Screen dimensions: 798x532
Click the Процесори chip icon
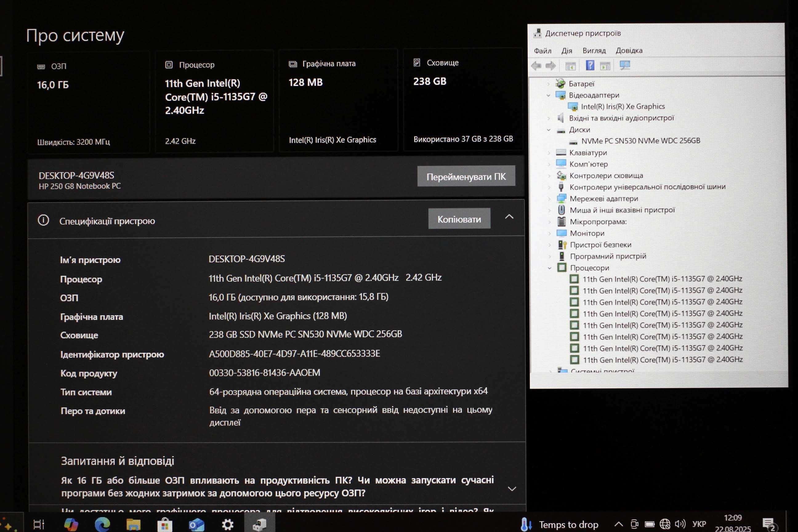point(562,268)
